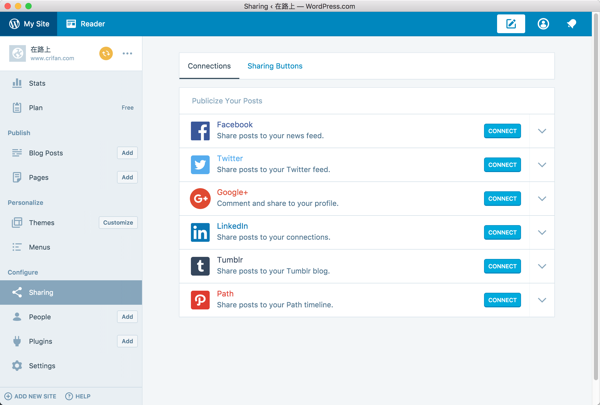Click the Plugins plug icon
The height and width of the screenshot is (405, 600).
point(17,341)
